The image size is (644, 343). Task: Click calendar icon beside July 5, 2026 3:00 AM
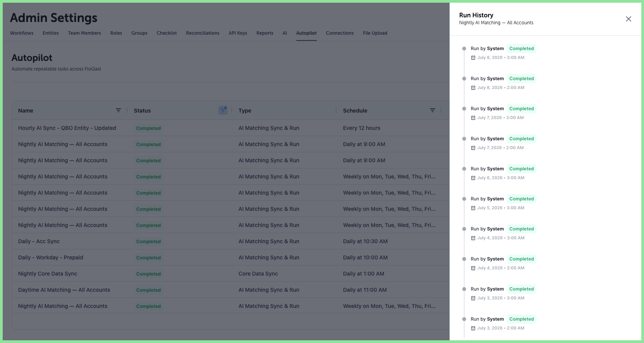[473, 208]
